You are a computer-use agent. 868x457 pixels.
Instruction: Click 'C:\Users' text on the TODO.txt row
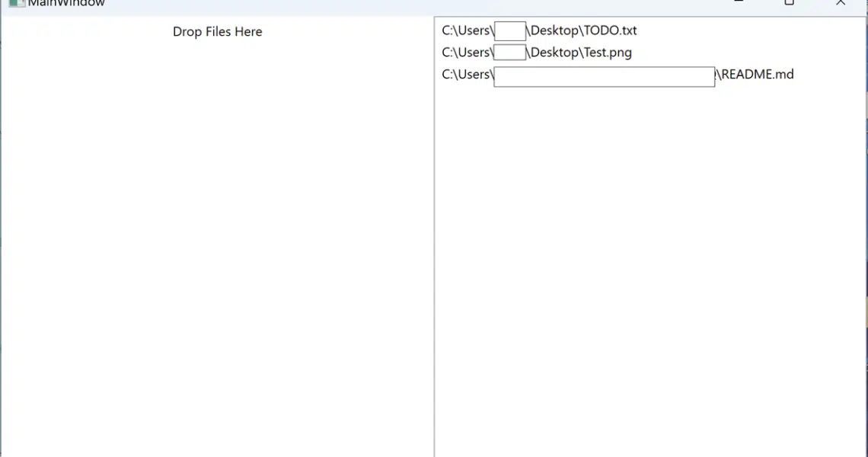coord(466,31)
